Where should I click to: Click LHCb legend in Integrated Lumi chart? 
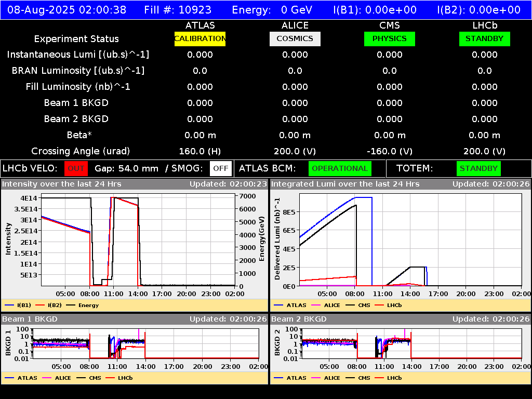pos(389,305)
